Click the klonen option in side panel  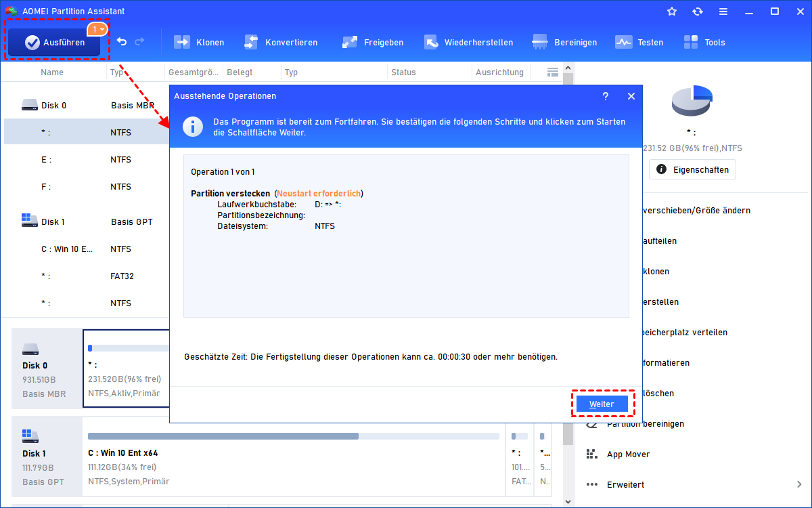click(656, 271)
